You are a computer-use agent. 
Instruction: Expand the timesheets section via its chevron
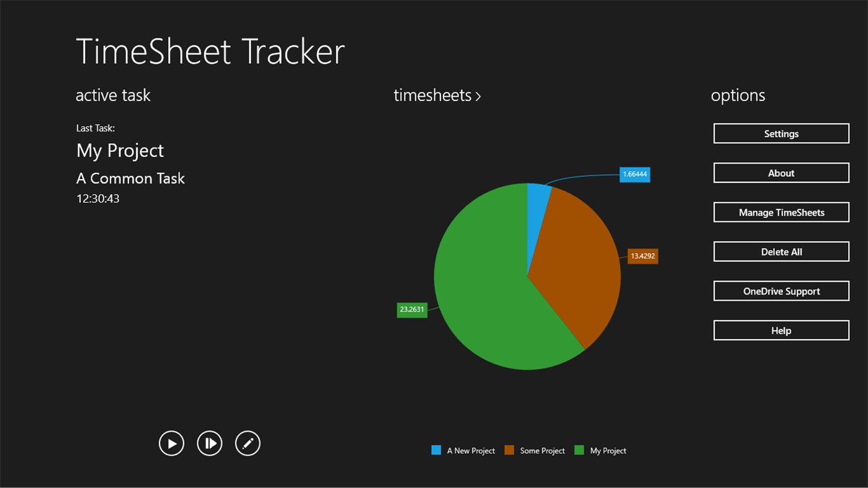(x=478, y=96)
